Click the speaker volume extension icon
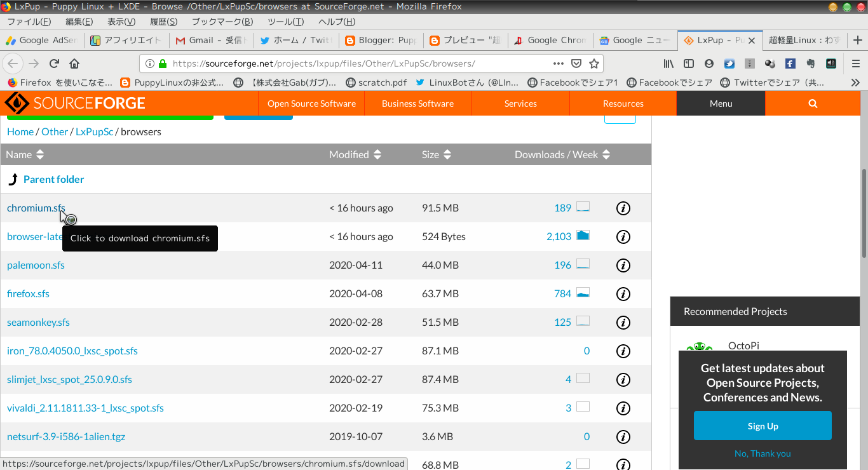The width and height of the screenshot is (868, 470). click(x=831, y=64)
